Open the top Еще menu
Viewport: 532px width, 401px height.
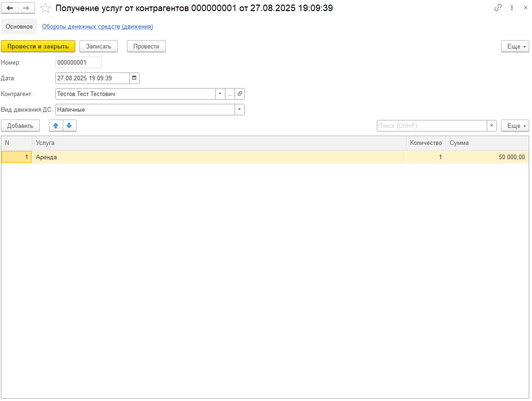(515, 46)
